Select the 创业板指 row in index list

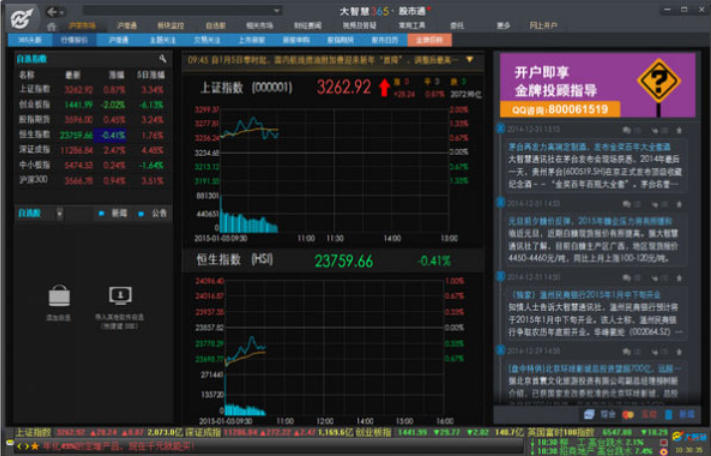click(92, 105)
